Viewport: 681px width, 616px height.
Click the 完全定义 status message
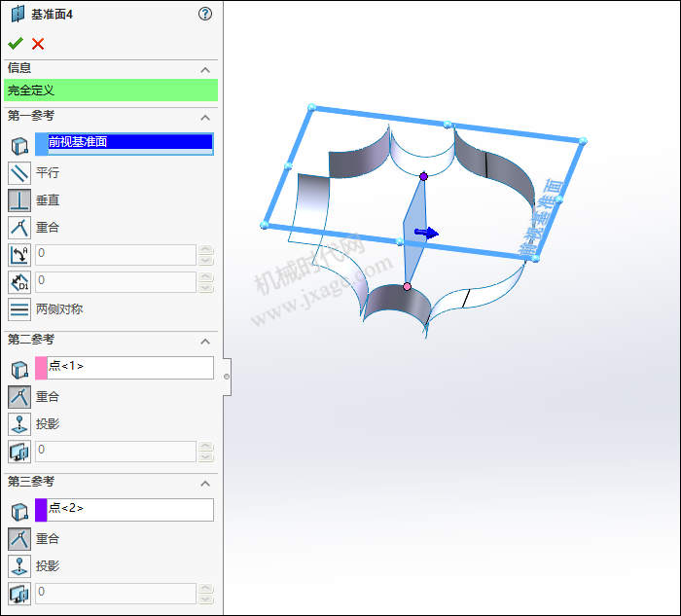point(111,91)
